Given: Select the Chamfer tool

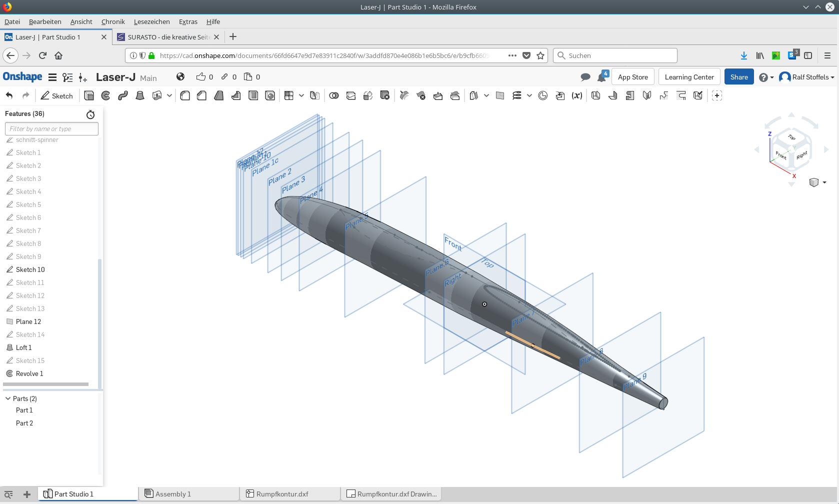Looking at the screenshot, I should [202, 95].
